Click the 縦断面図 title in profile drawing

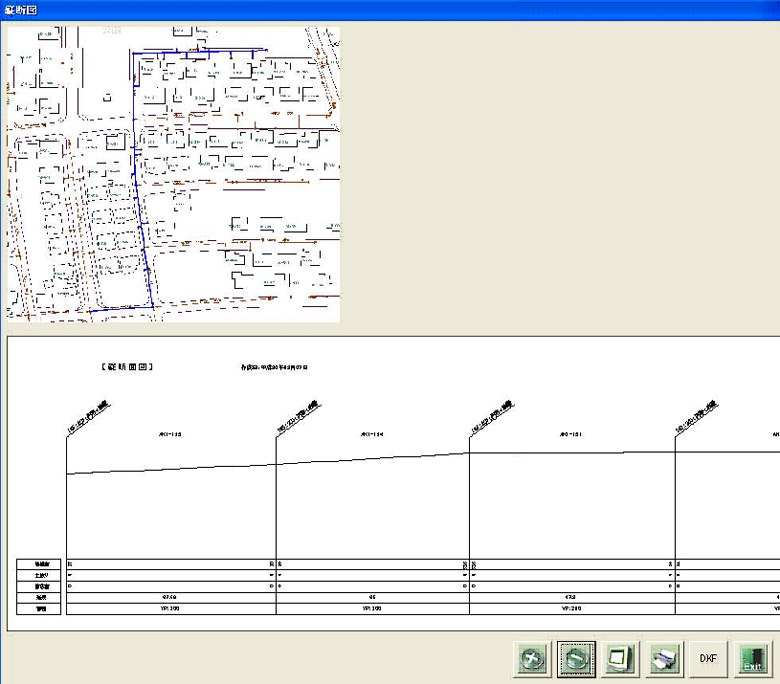127,367
